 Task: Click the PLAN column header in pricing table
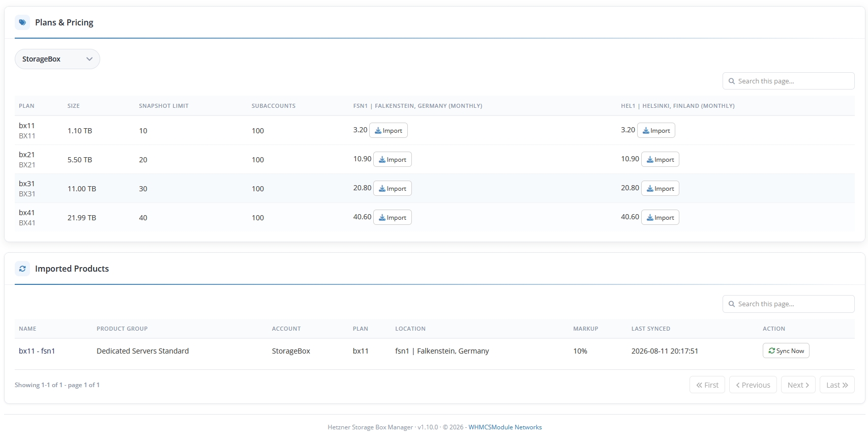(x=26, y=106)
